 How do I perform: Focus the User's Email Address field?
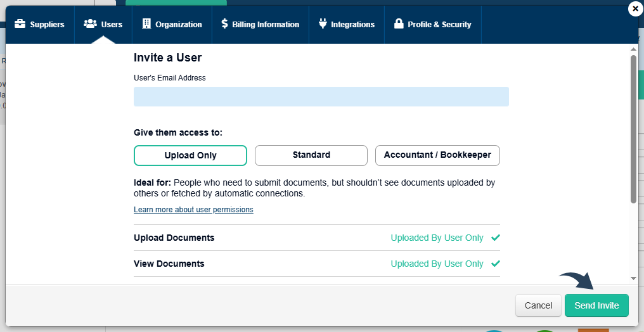(x=321, y=96)
